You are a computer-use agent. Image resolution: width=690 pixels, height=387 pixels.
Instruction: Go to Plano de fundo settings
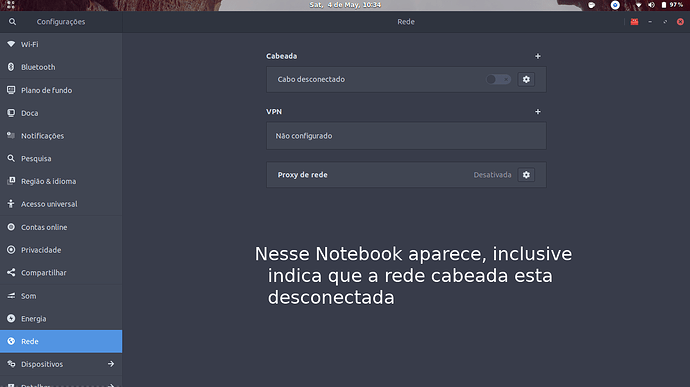tap(61, 90)
